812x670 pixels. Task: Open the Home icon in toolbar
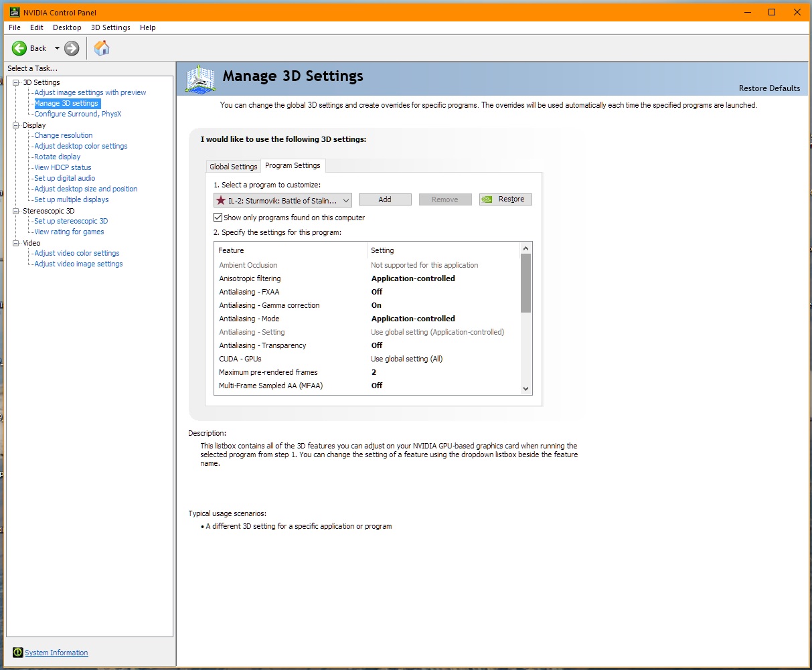click(x=102, y=48)
